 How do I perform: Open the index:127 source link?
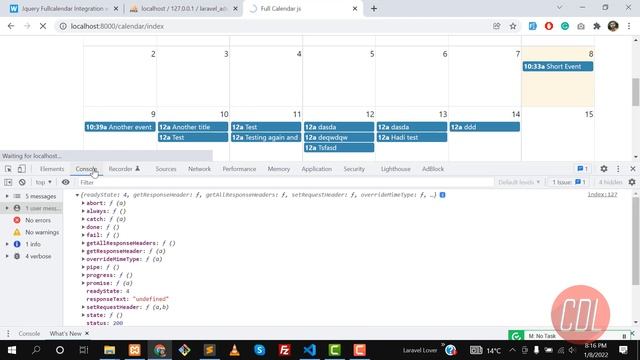coord(602,195)
